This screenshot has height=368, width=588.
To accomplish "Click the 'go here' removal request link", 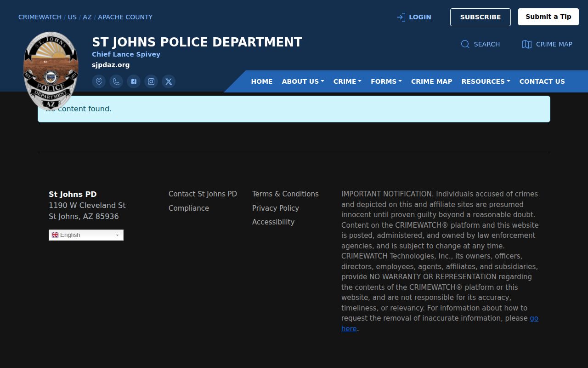I will [x=534, y=318].
